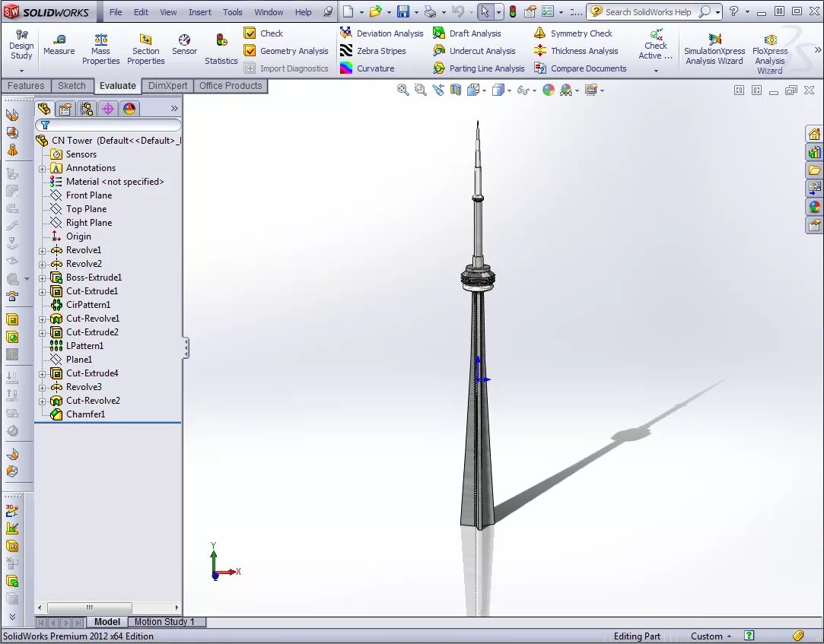Switch to the Sketch tab
The image size is (824, 644).
[72, 86]
